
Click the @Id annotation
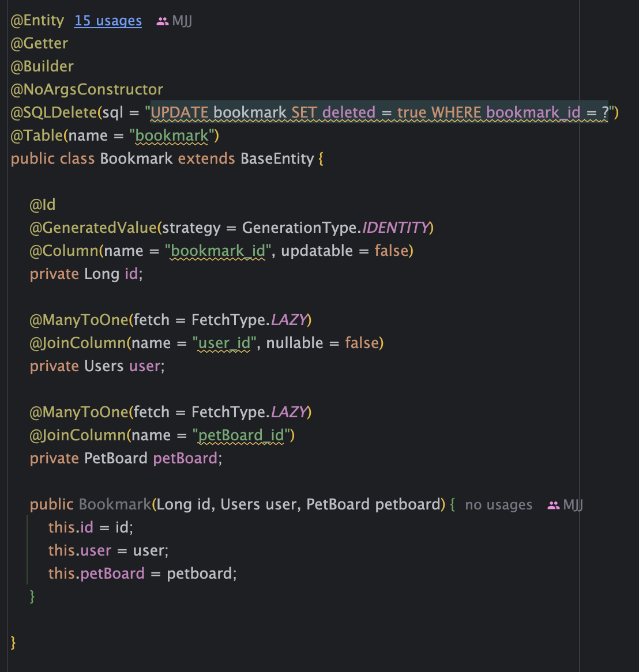[43, 205]
